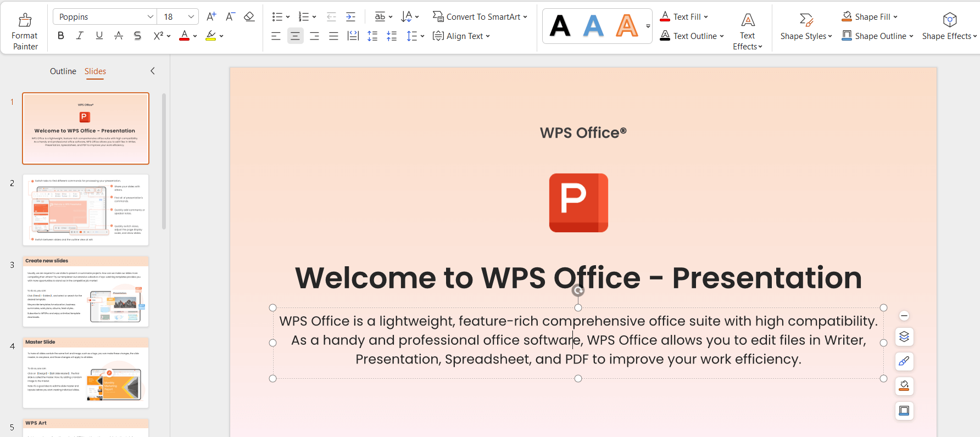
Task: Click the PowerPoint P logo on the slide
Action: (578, 203)
